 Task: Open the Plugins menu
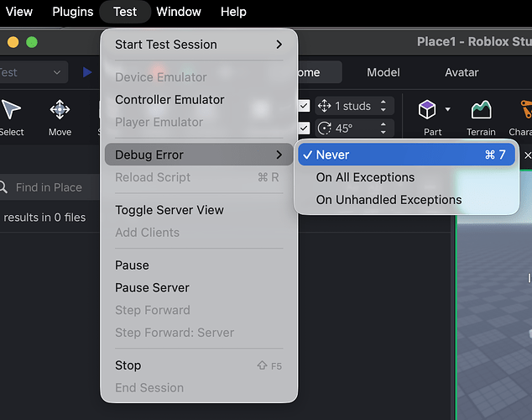[x=73, y=12]
